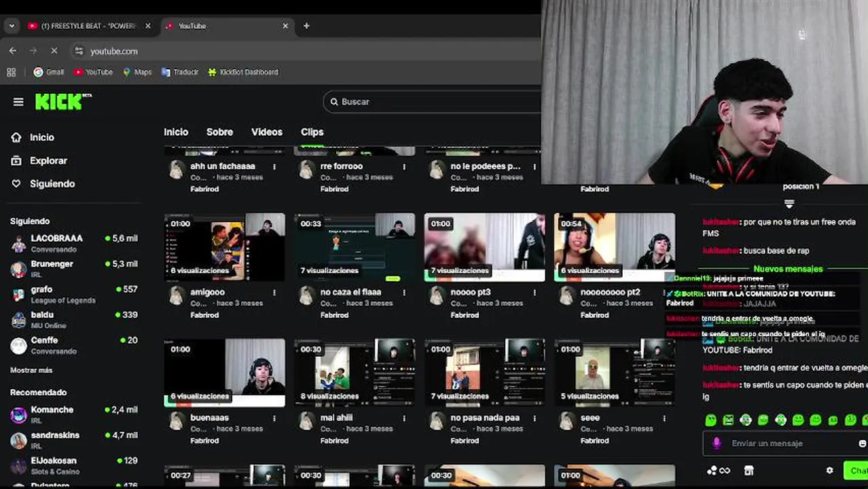Select the Clips channel tab

pyautogui.click(x=312, y=132)
